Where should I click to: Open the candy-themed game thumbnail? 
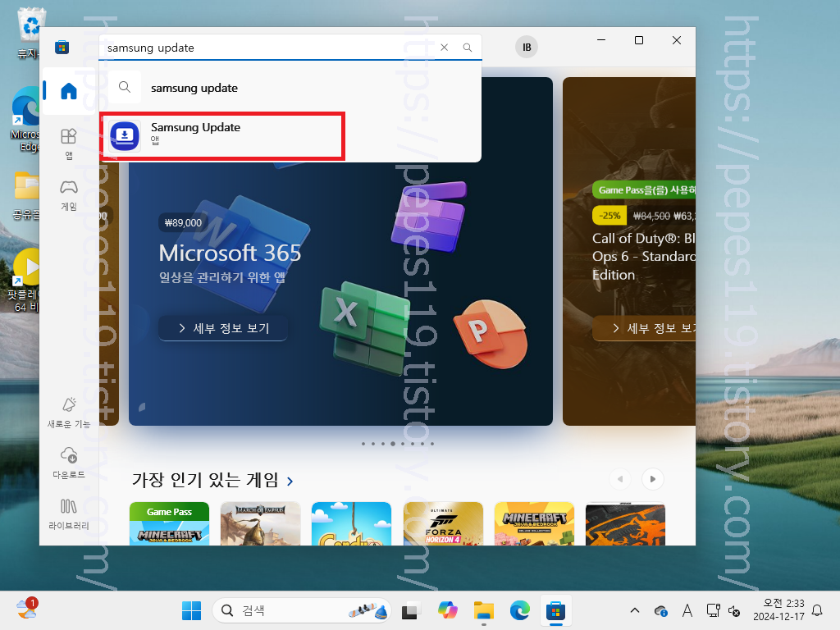(x=351, y=523)
